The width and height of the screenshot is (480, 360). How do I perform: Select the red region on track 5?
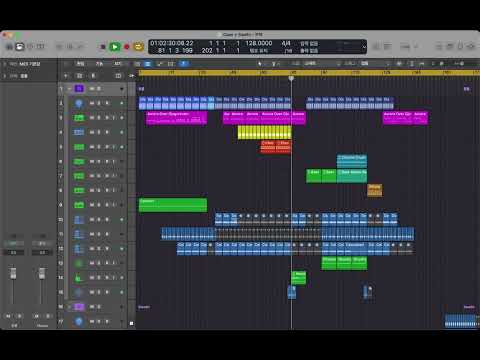276,147
